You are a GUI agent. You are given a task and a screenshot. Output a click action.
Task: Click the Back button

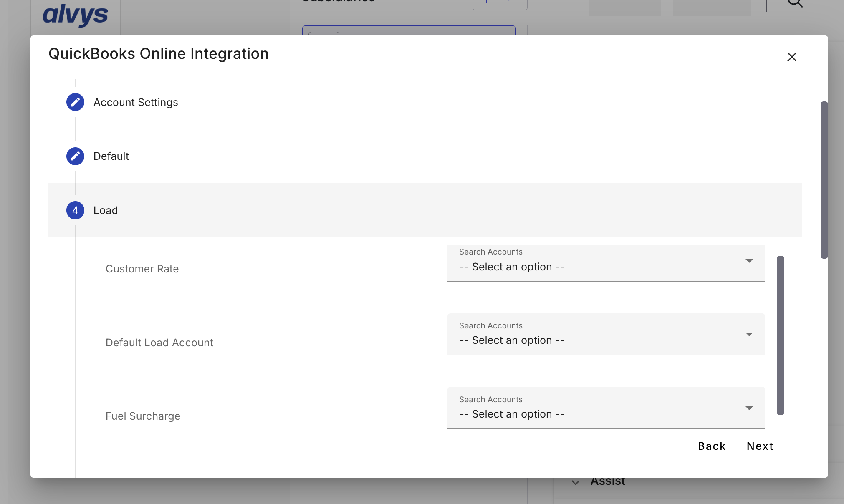pyautogui.click(x=712, y=446)
